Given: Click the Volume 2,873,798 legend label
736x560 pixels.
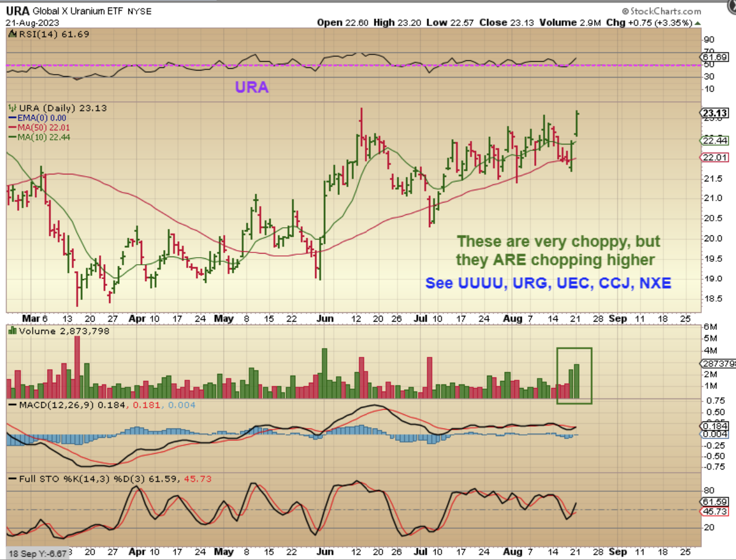Looking at the screenshot, I should pos(64,331).
